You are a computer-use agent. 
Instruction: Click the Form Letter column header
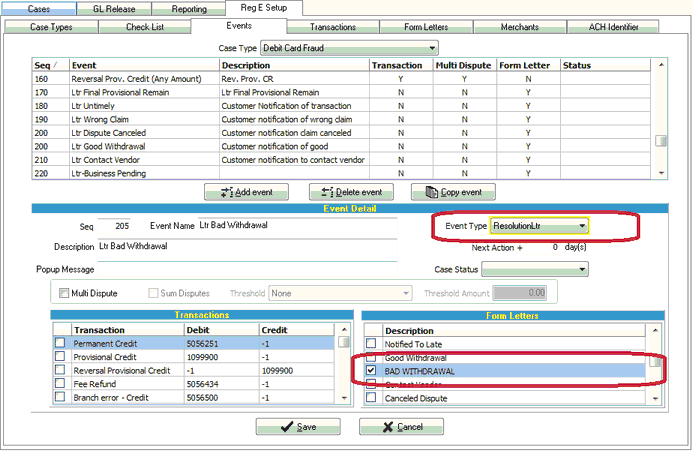click(x=528, y=65)
